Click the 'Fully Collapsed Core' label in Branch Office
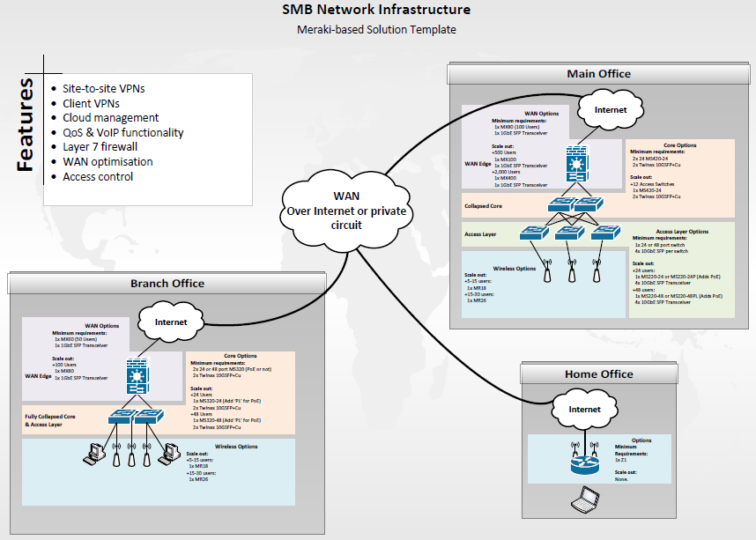The height and width of the screenshot is (540, 756). 50,417
